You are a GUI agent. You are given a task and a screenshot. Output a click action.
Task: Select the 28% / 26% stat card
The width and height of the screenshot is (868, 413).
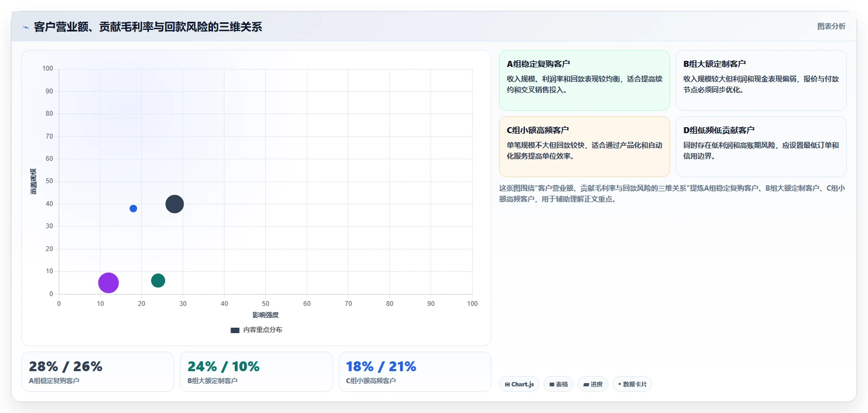click(98, 372)
